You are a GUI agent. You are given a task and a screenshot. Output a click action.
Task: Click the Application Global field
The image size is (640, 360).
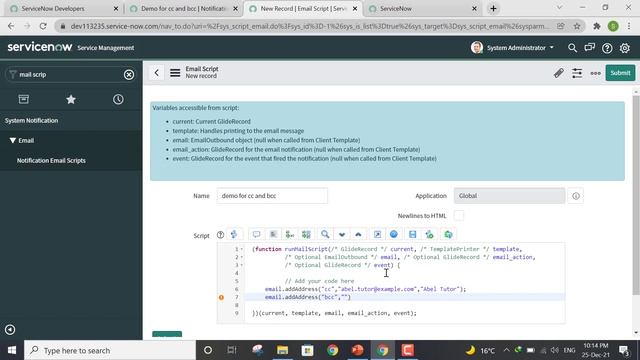pos(509,196)
